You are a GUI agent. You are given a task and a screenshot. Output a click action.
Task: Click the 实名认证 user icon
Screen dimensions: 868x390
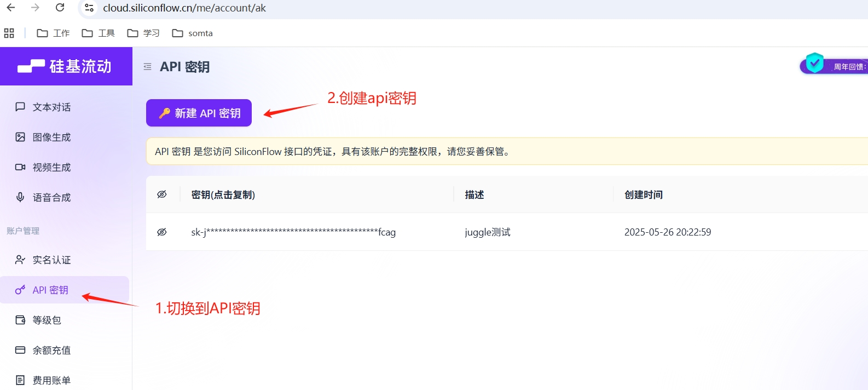pos(20,260)
